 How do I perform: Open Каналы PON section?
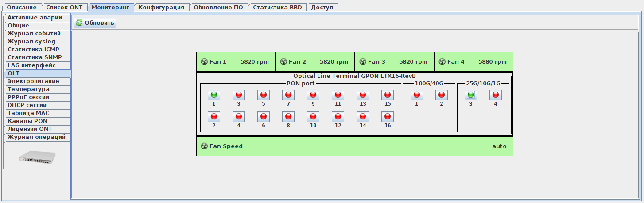pyautogui.click(x=37, y=121)
